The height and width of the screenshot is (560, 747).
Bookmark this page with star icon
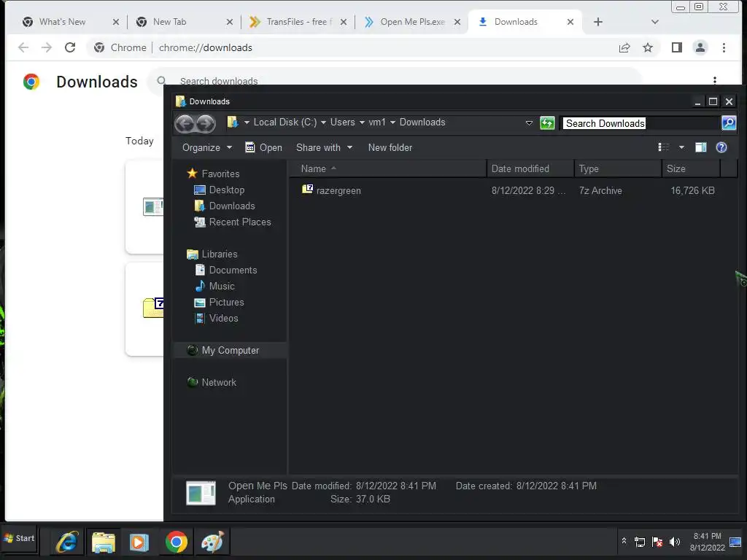point(648,47)
